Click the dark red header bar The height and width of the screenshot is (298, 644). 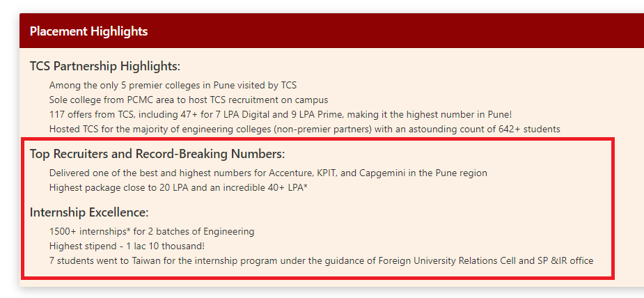(x=332, y=31)
